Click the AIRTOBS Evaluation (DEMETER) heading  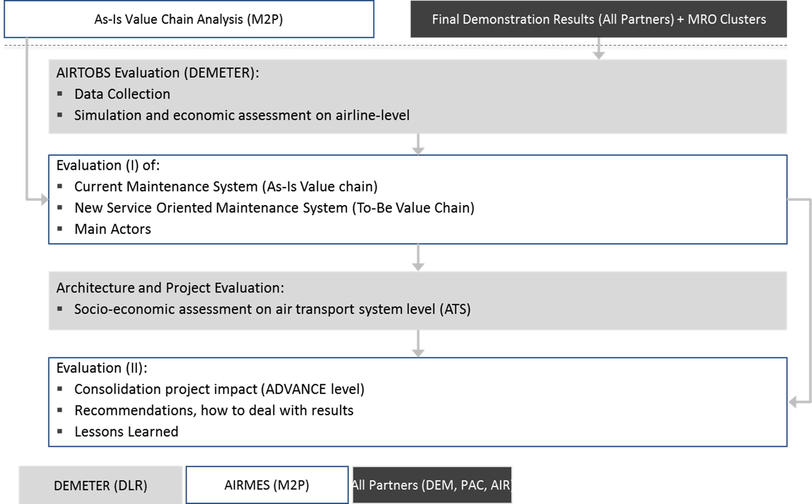coord(158,73)
